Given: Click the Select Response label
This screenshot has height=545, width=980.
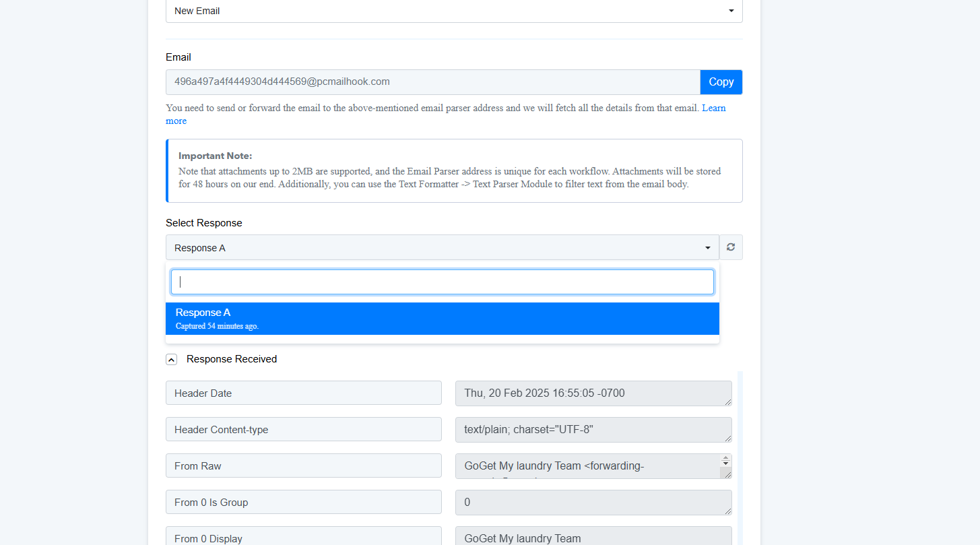Looking at the screenshot, I should [204, 223].
